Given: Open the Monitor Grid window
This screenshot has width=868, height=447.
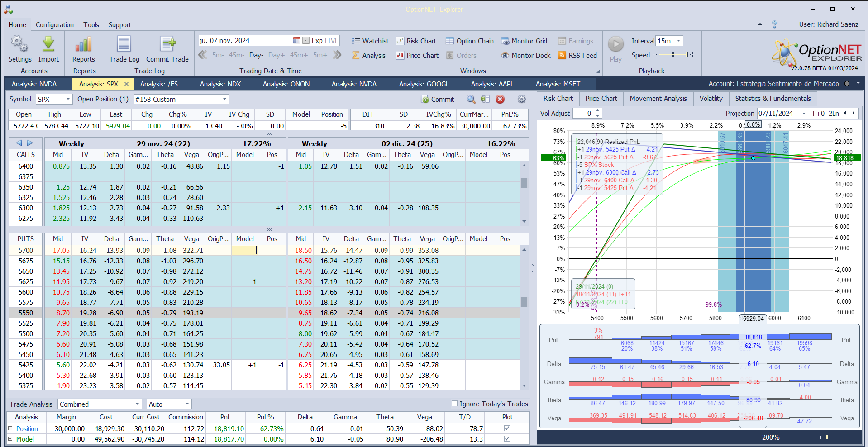Looking at the screenshot, I should 524,41.
